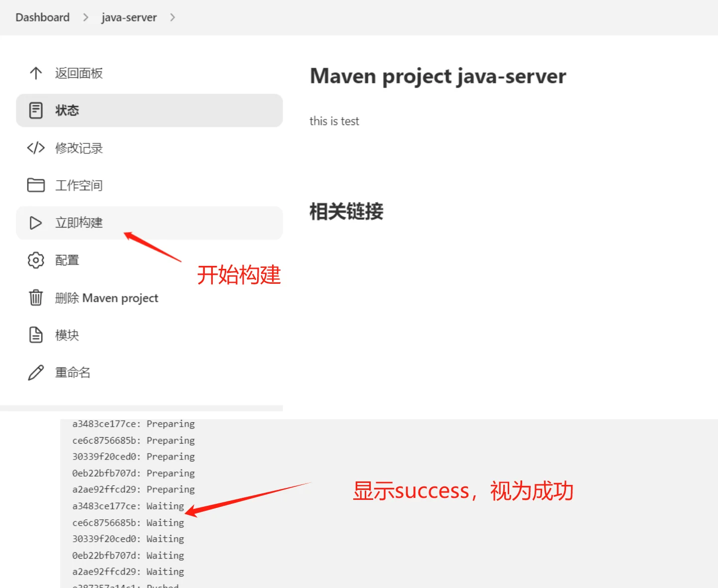This screenshot has height=588, width=718.
Task: Click log line 'a2ae92ffcd29: Waiting'
Action: (128, 572)
